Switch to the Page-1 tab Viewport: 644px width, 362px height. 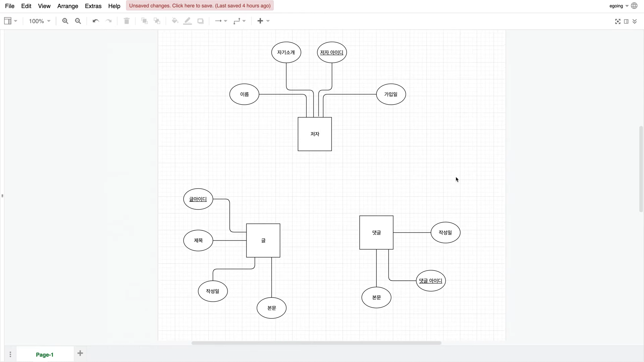(44, 354)
